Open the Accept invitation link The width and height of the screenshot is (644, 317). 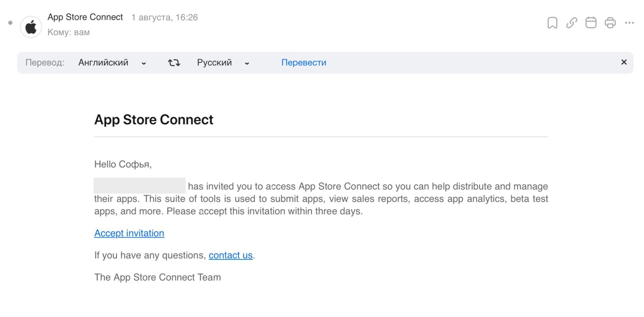pos(129,233)
